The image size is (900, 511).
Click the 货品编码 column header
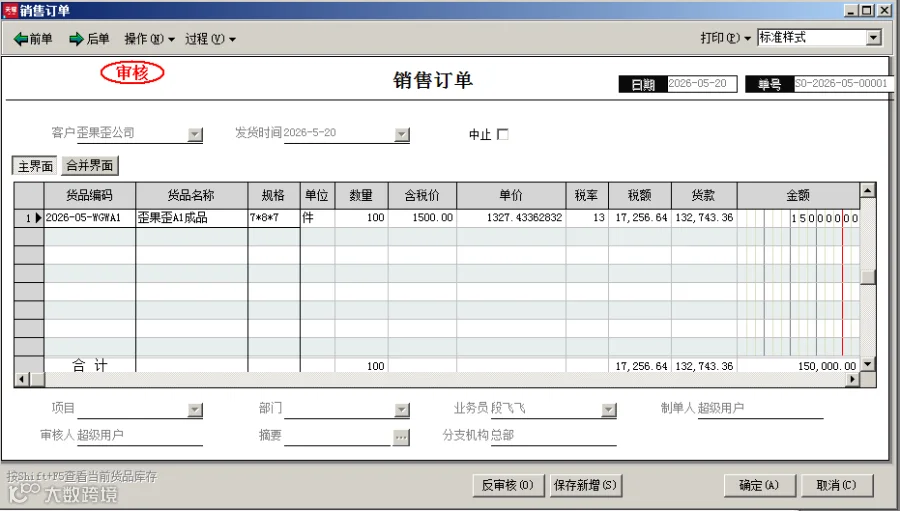pyautogui.click(x=90, y=195)
